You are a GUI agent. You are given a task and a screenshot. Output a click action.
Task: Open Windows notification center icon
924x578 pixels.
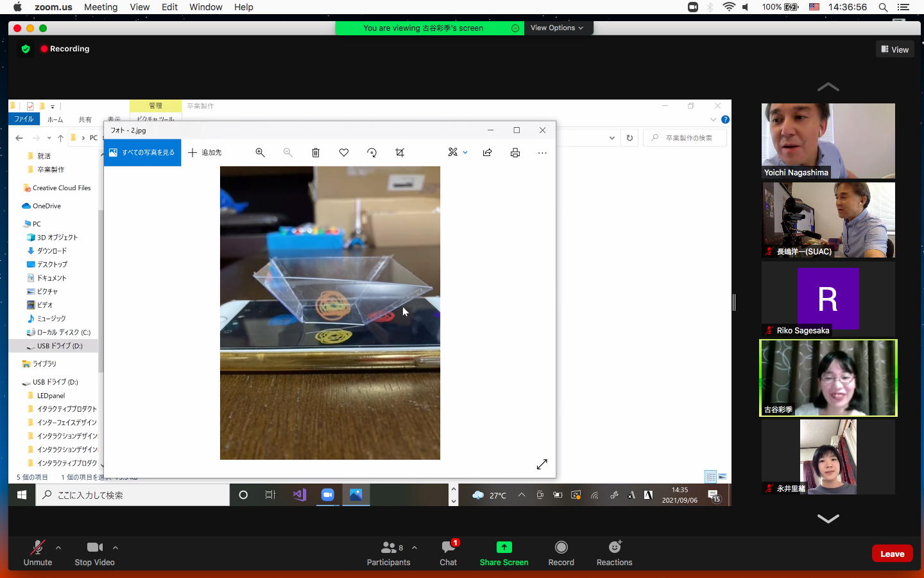click(714, 495)
